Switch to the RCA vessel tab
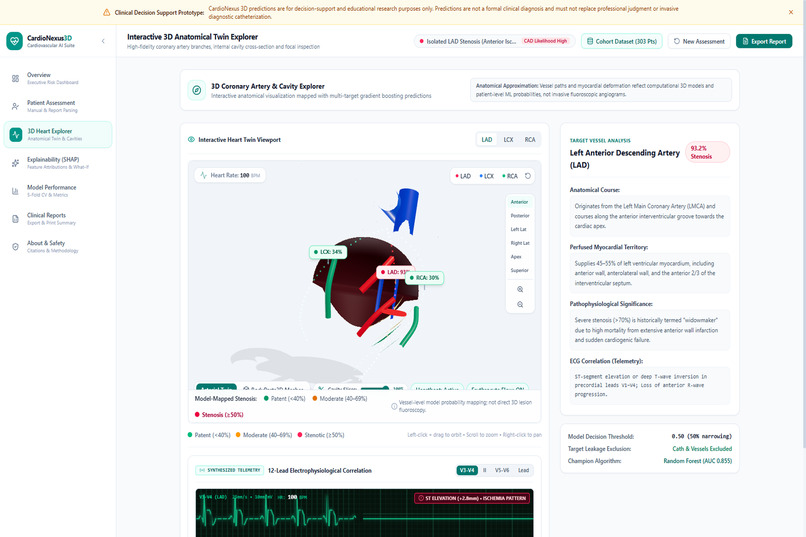806x537 pixels. coord(530,140)
